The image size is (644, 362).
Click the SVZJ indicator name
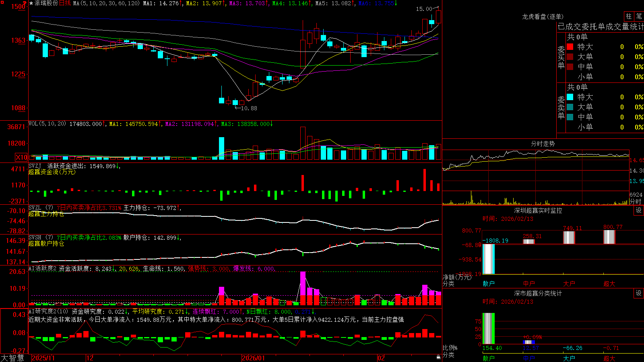pos(35,166)
